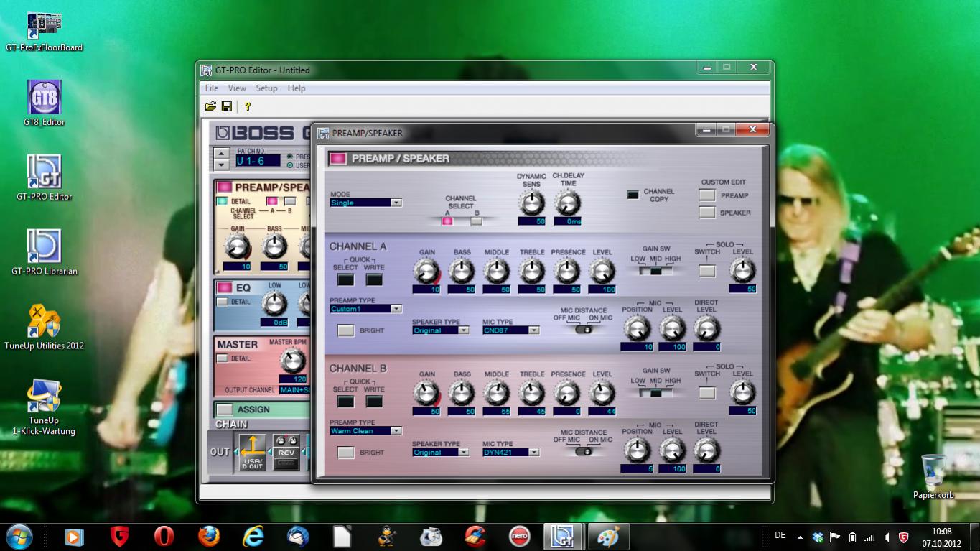Click Channel A Gain SW slider
980x551 pixels.
coord(655,271)
